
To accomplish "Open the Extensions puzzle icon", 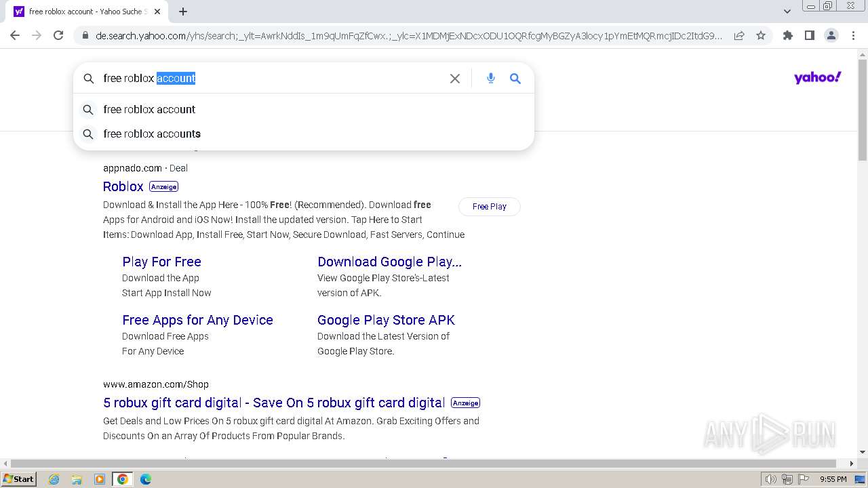I will tap(787, 35).
